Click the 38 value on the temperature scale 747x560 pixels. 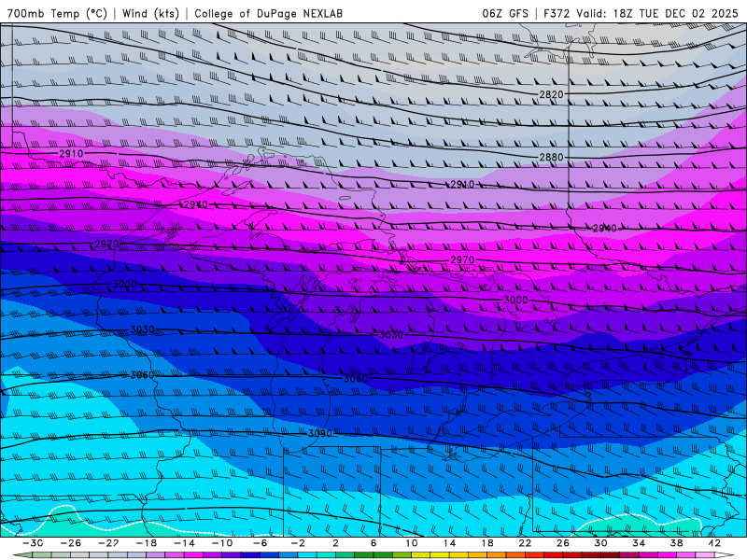676,543
